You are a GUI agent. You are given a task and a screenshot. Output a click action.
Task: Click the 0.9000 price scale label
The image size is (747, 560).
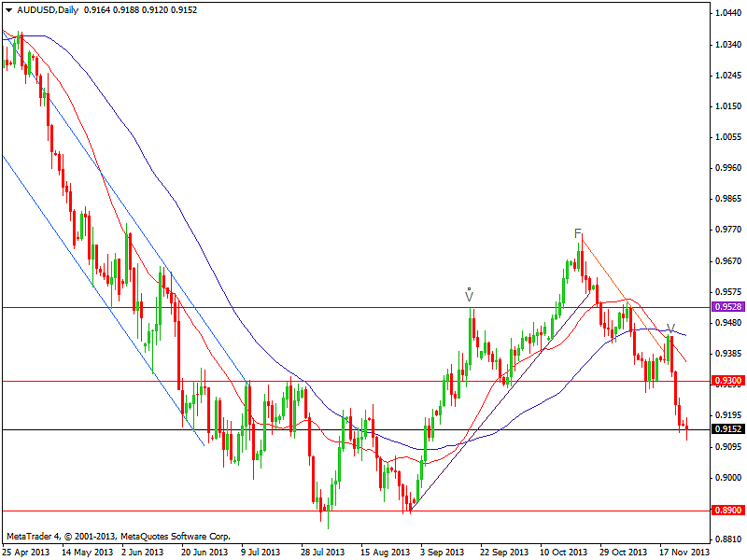point(726,478)
